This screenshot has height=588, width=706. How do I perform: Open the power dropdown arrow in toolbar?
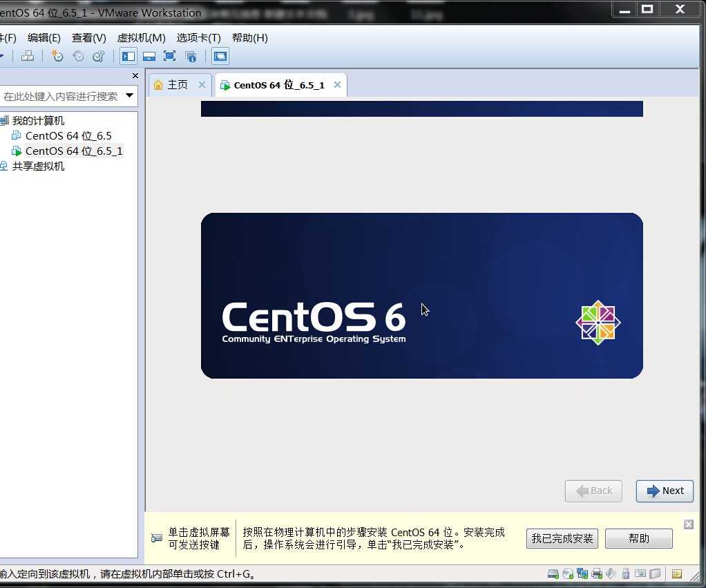2,56
